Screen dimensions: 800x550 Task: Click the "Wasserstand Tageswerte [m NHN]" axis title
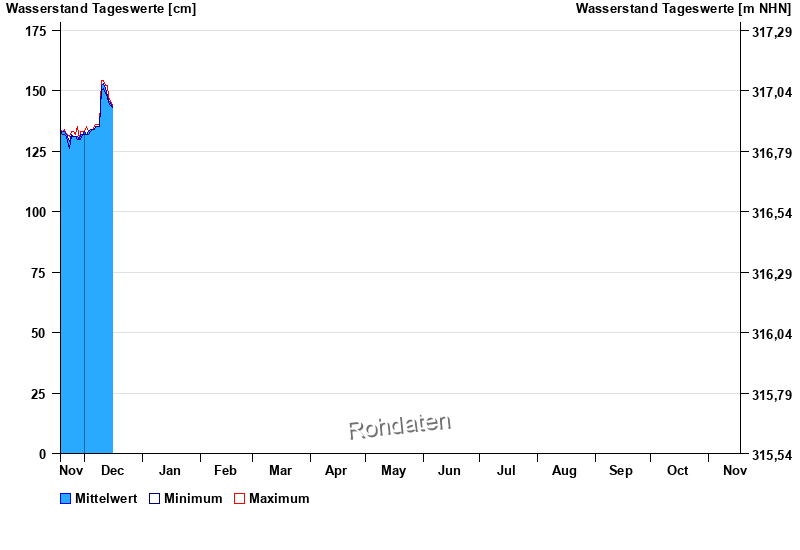point(683,9)
